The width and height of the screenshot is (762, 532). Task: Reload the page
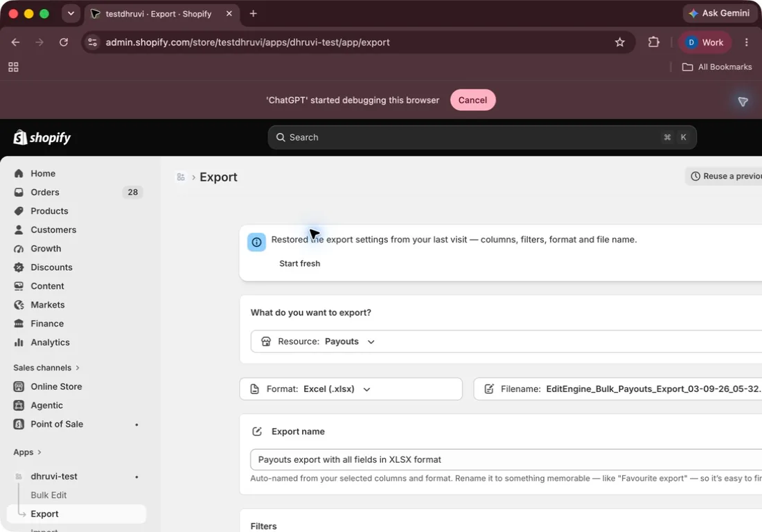pos(64,42)
